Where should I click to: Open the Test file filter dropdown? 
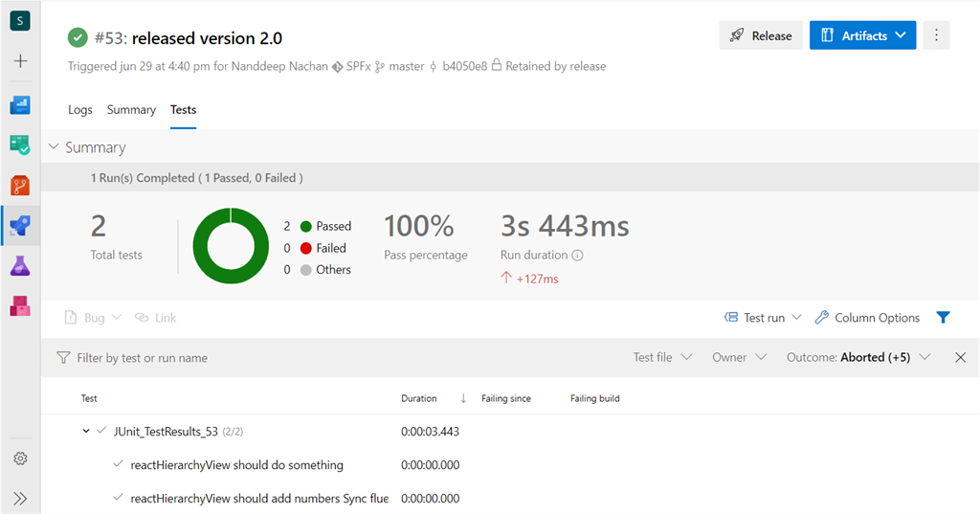coord(662,357)
